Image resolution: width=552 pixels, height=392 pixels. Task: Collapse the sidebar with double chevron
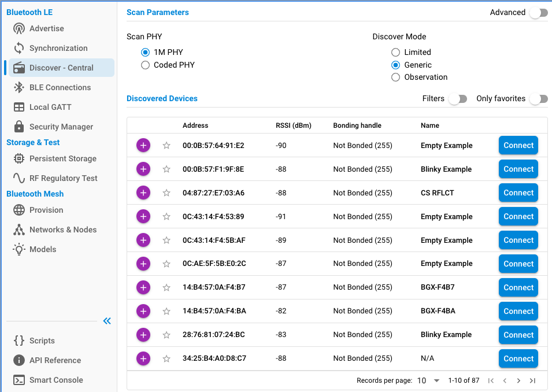point(107,321)
